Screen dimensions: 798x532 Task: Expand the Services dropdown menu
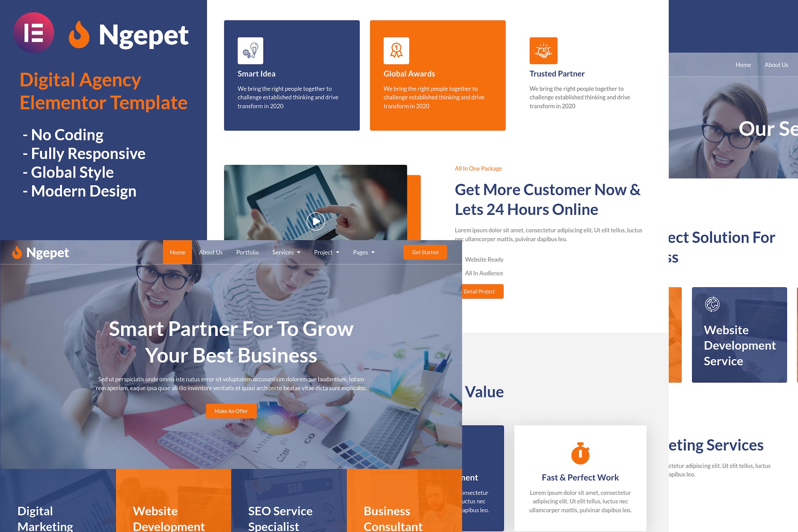pyautogui.click(x=286, y=252)
